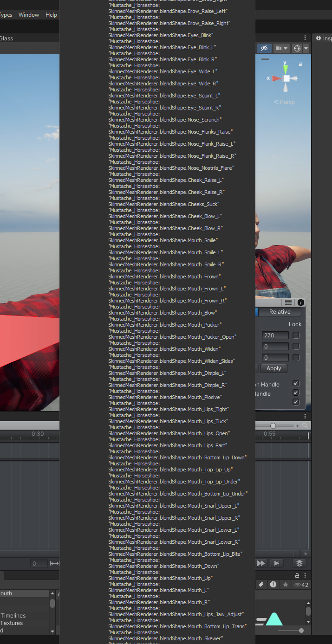332x644 pixels.
Task: Click the timeline zoom slider handle
Action: (273, 425)
